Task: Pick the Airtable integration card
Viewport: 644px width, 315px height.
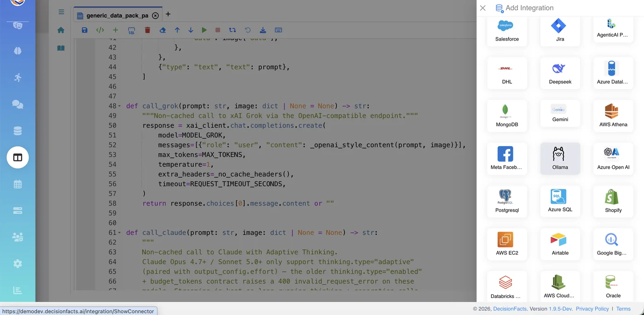Action: tap(560, 244)
